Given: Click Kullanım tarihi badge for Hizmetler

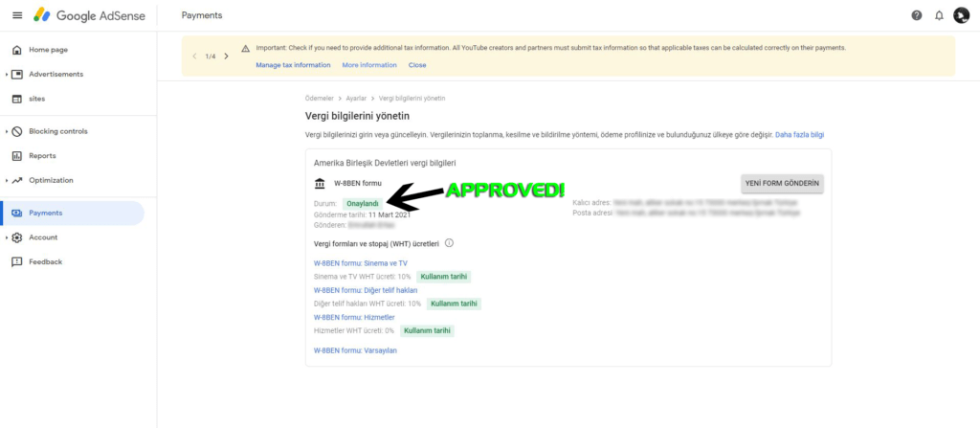Looking at the screenshot, I should [427, 330].
